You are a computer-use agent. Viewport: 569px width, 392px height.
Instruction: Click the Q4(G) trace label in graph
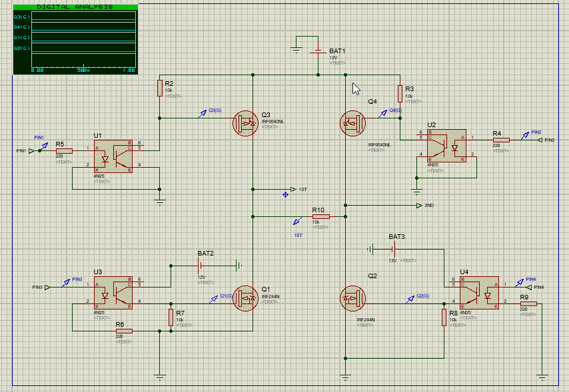22,27
